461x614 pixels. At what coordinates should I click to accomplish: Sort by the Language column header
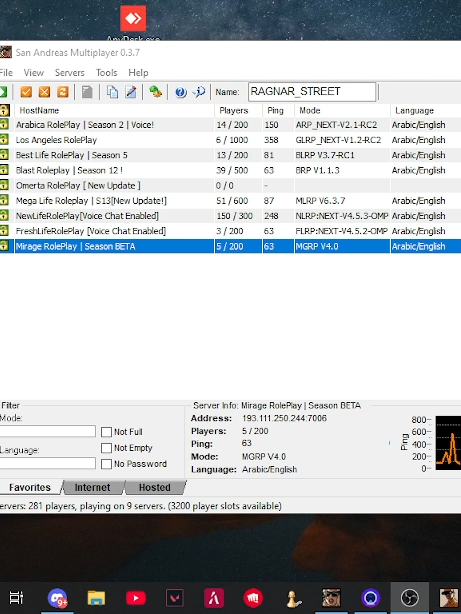426,110
